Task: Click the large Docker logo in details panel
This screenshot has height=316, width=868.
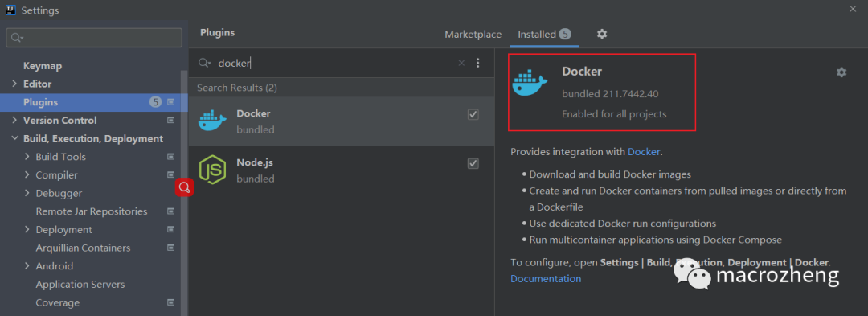Action: [530, 83]
